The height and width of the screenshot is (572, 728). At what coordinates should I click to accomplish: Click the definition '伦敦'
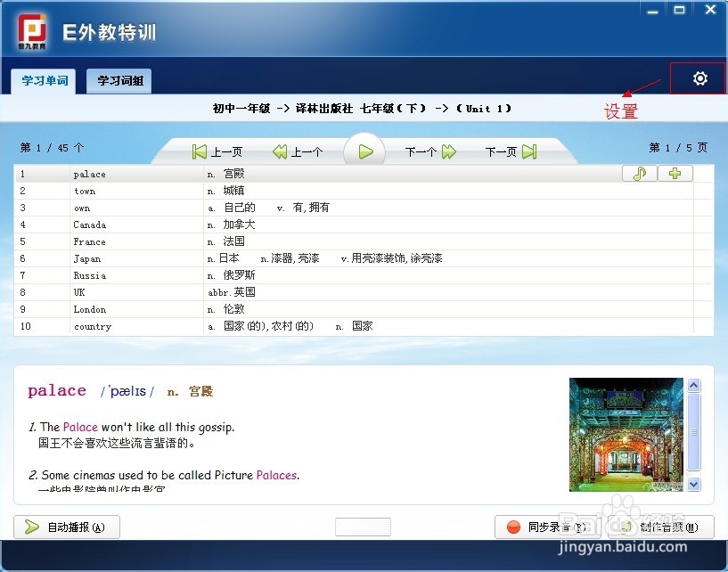coord(234,309)
